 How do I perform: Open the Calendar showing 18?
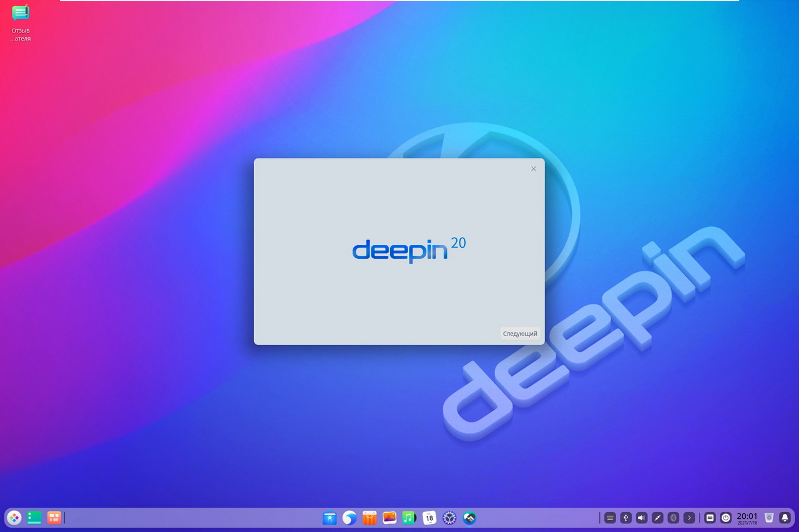(x=429, y=518)
